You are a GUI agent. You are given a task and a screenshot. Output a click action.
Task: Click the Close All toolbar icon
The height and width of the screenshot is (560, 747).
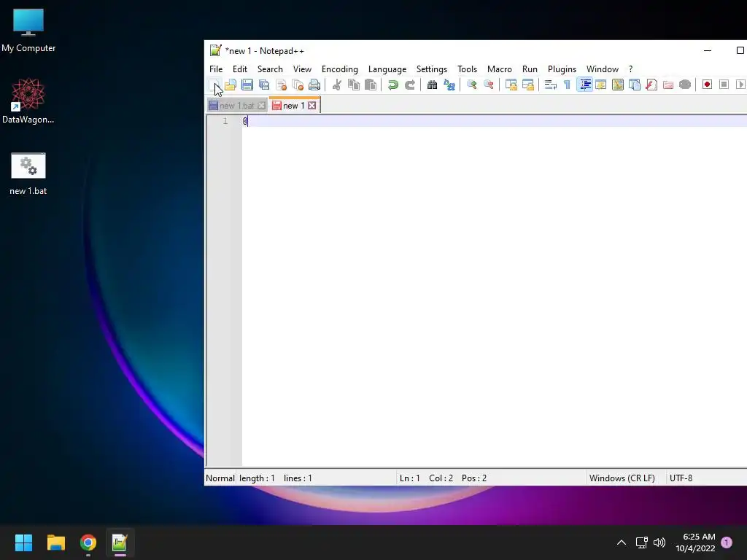pos(298,85)
